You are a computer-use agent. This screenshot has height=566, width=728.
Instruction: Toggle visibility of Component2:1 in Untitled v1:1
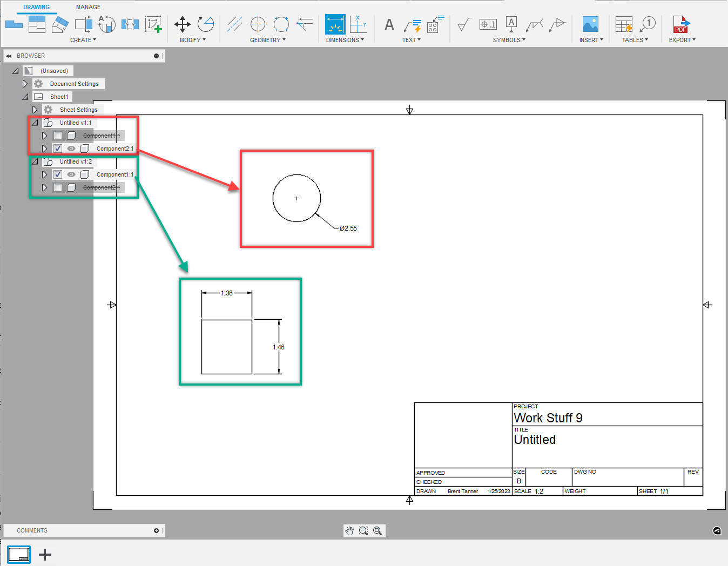coord(71,149)
